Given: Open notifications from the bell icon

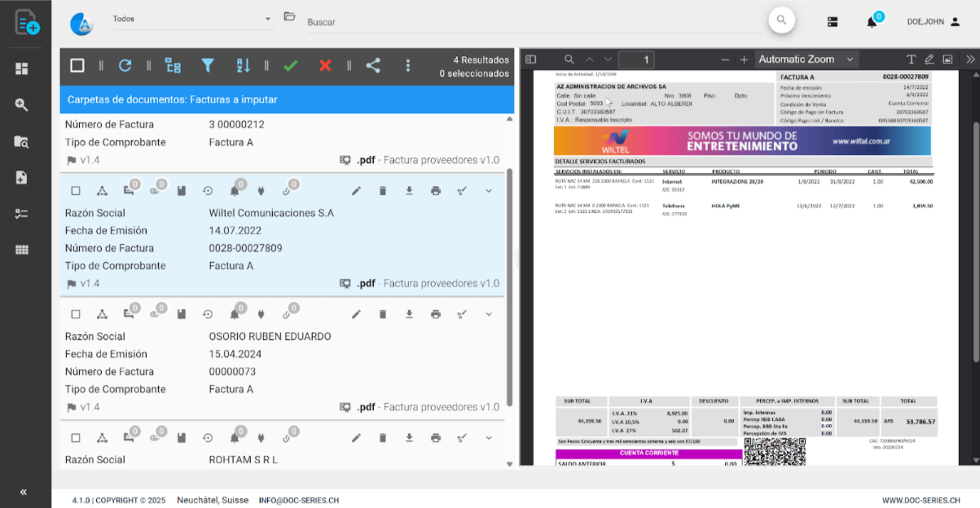Looking at the screenshot, I should point(871,21).
